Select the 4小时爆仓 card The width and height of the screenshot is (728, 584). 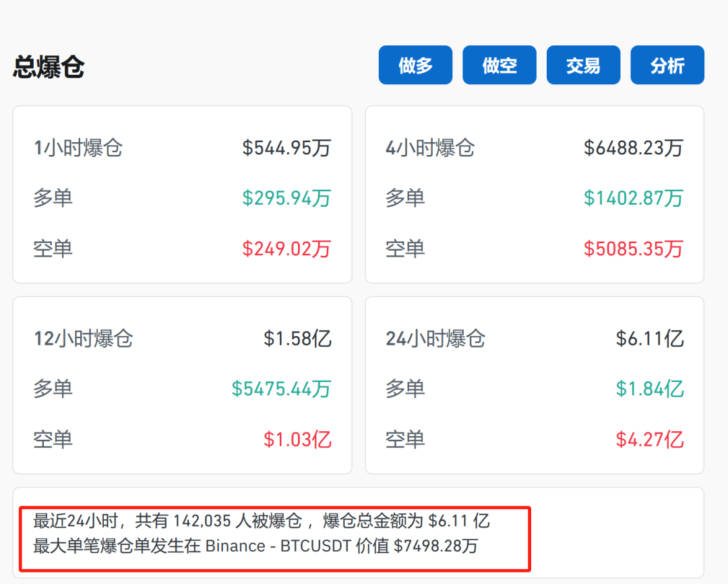(534, 195)
